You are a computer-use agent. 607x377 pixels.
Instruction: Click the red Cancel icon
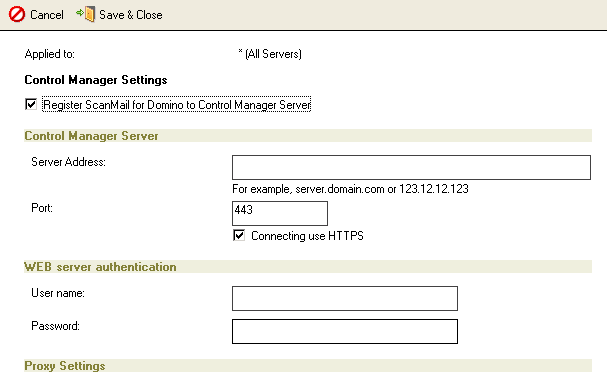[x=17, y=14]
